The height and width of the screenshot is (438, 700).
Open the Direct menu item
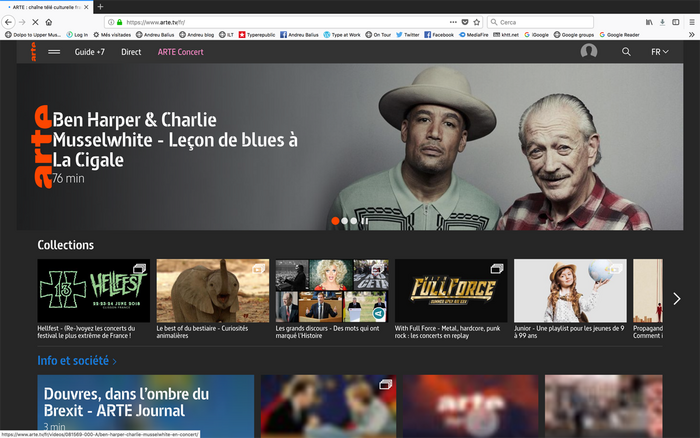tap(131, 52)
